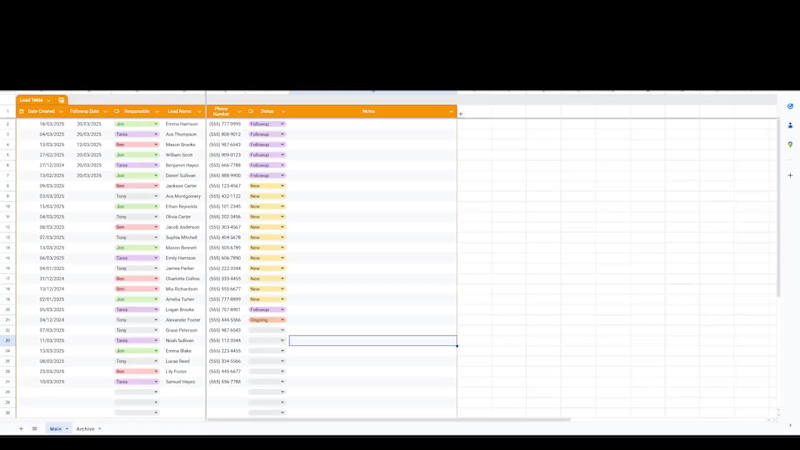Open the Tasks side panel icon
Viewport: 800px width, 450px height.
click(790, 106)
